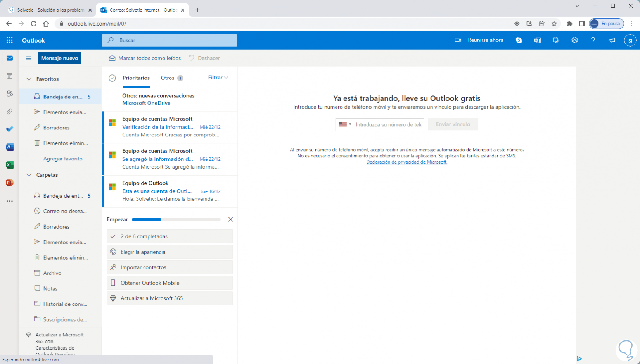Open the Help question mark
This screenshot has width=640, height=364.
pos(593,40)
